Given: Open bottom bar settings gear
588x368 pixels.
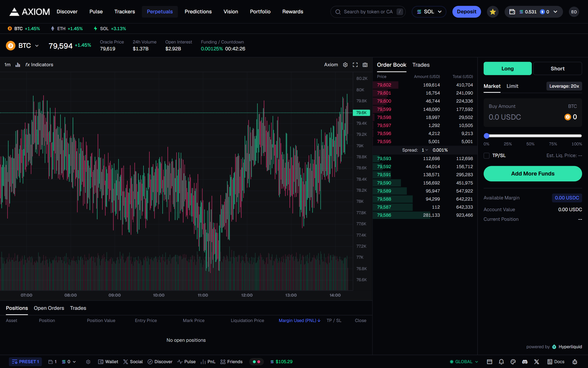Looking at the screenshot, I should [x=88, y=362].
